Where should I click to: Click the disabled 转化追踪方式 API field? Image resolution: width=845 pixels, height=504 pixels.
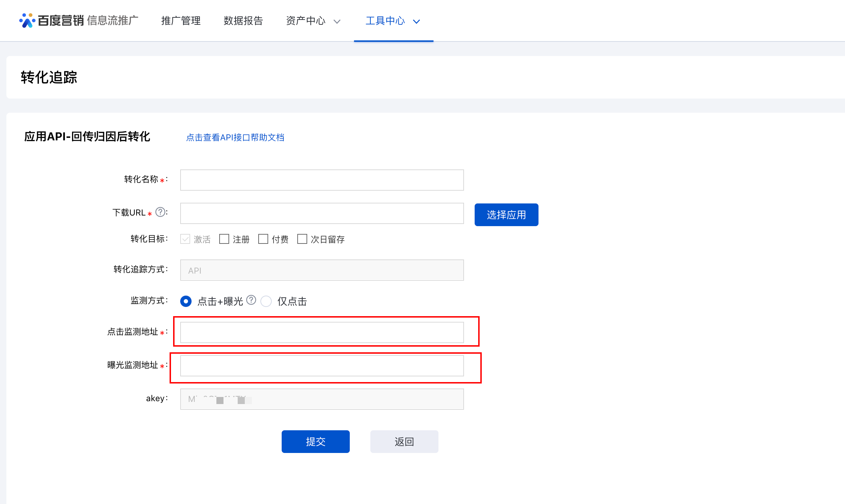point(322,270)
